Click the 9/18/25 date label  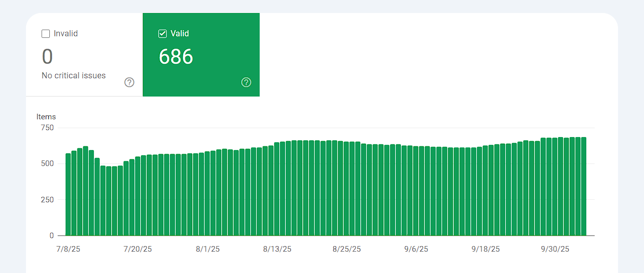coord(486,250)
